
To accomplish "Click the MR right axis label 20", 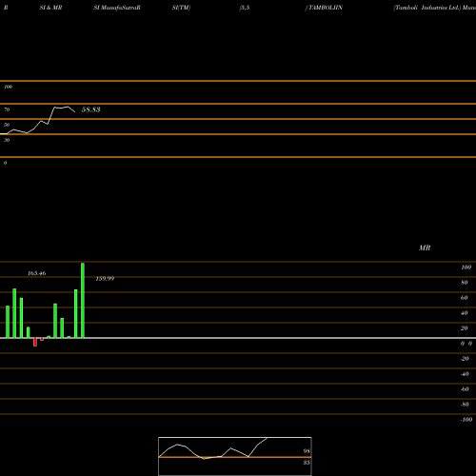I will [465, 328].
